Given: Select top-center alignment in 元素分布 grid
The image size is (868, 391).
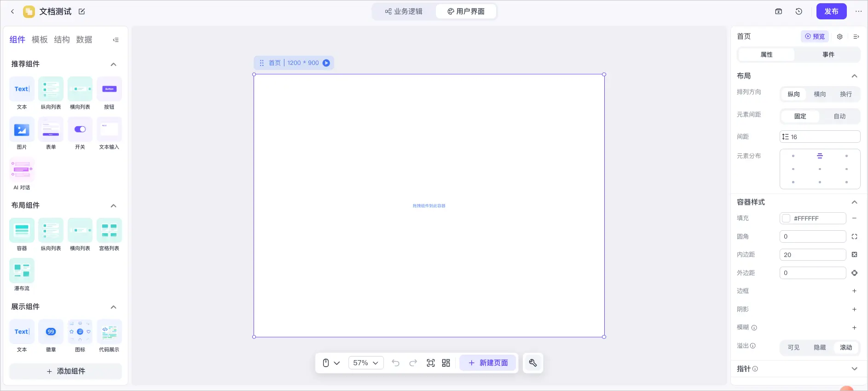Looking at the screenshot, I should click(820, 156).
